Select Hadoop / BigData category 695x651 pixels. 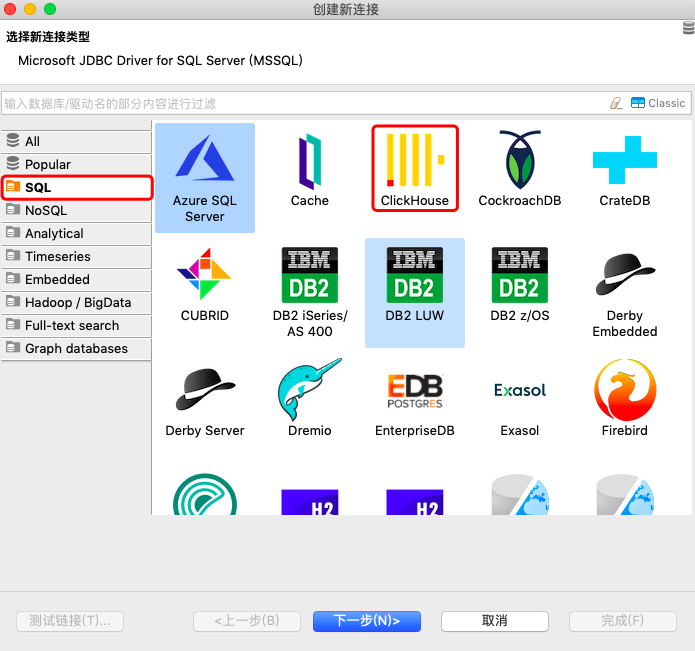coord(76,303)
